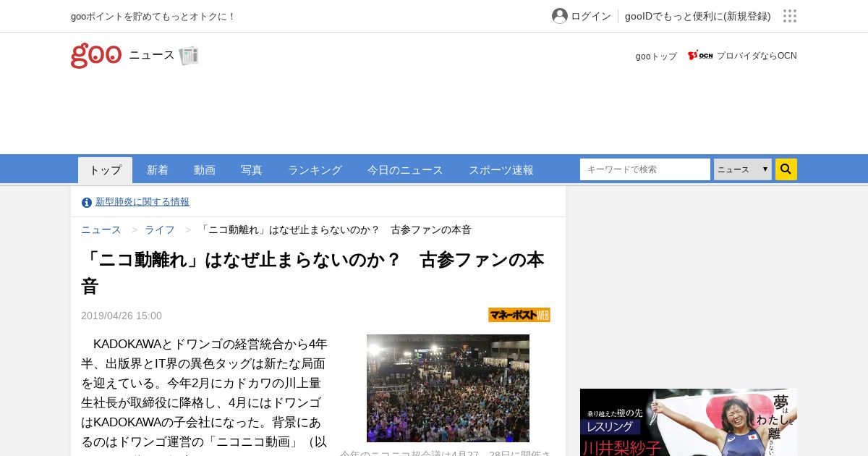This screenshot has height=456, width=868.
Task: Open the スポーツ速報 tab
Action: tap(501, 170)
